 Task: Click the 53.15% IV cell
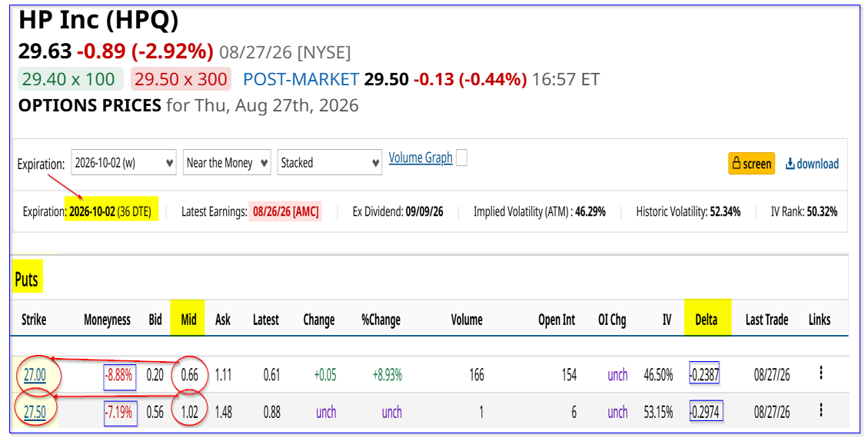coord(658,412)
